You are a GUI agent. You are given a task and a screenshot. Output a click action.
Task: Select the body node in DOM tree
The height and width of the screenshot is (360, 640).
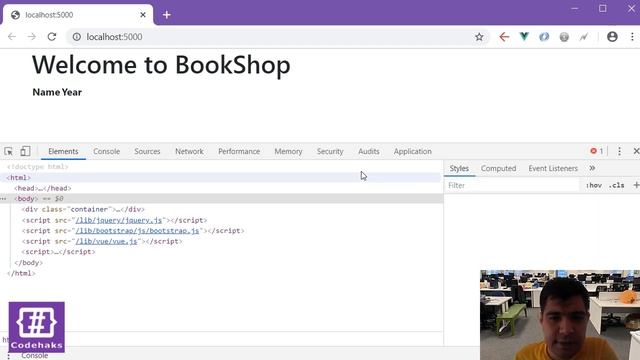coord(26,199)
